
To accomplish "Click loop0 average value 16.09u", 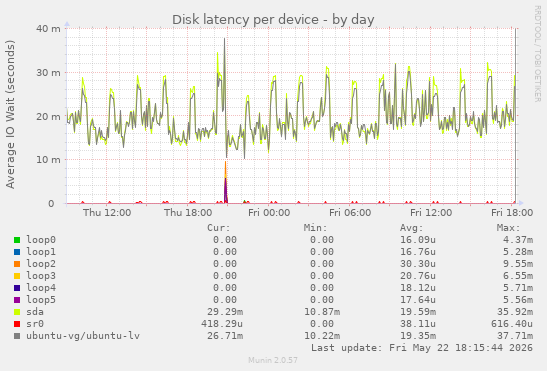I will [418, 240].
